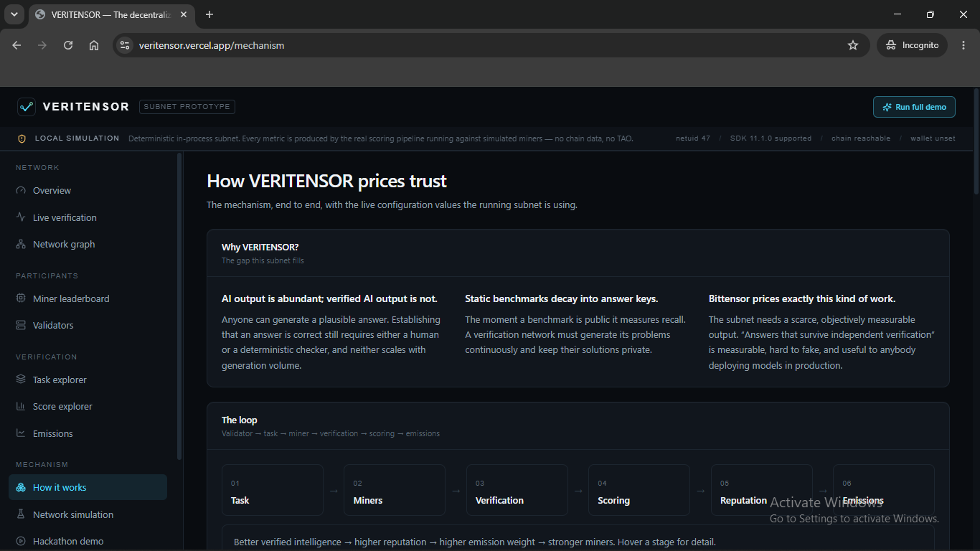
Task: Click the browser back arrow
Action: 17,45
